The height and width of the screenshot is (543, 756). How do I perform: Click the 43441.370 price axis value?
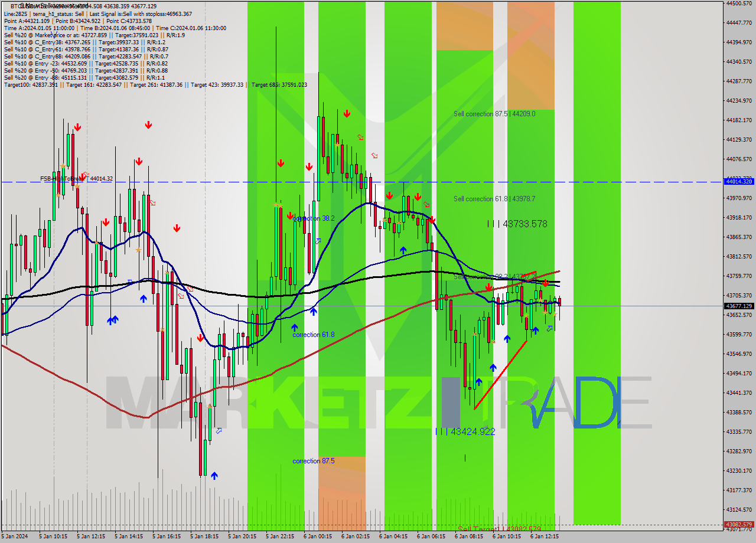pyautogui.click(x=739, y=392)
